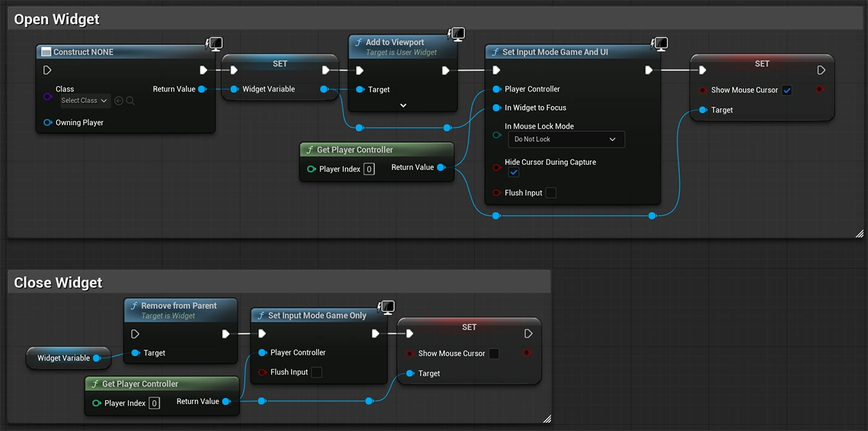This screenshot has width=868, height=431.
Task: Click the client-only monitor icon on Construct NONE
Action: (x=215, y=45)
